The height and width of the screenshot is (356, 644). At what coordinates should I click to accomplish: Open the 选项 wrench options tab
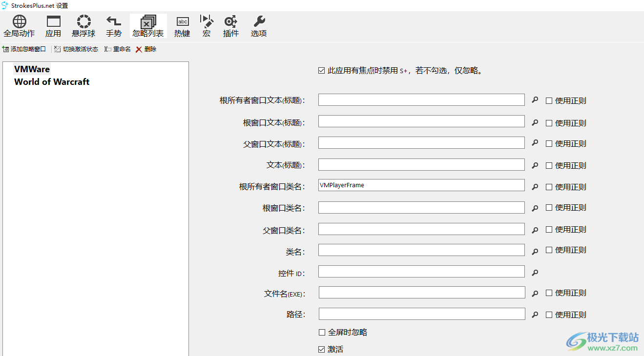click(259, 26)
